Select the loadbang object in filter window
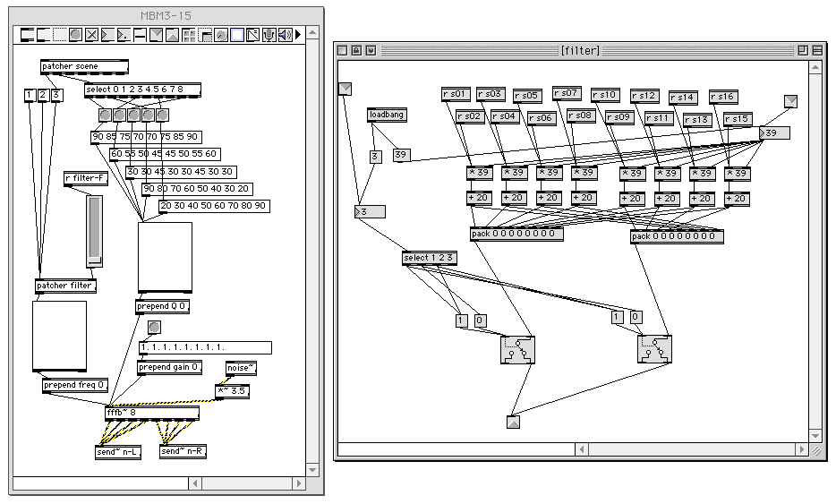 (x=387, y=115)
